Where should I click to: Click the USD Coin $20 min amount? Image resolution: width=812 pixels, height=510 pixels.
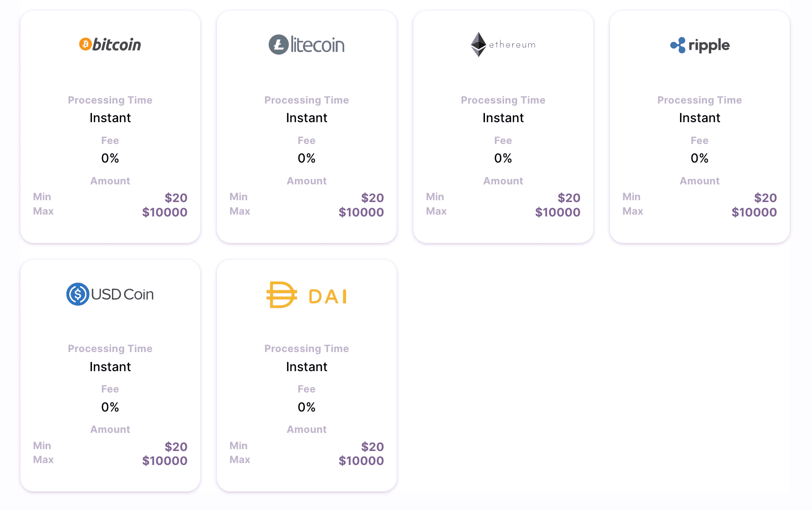pyautogui.click(x=176, y=447)
